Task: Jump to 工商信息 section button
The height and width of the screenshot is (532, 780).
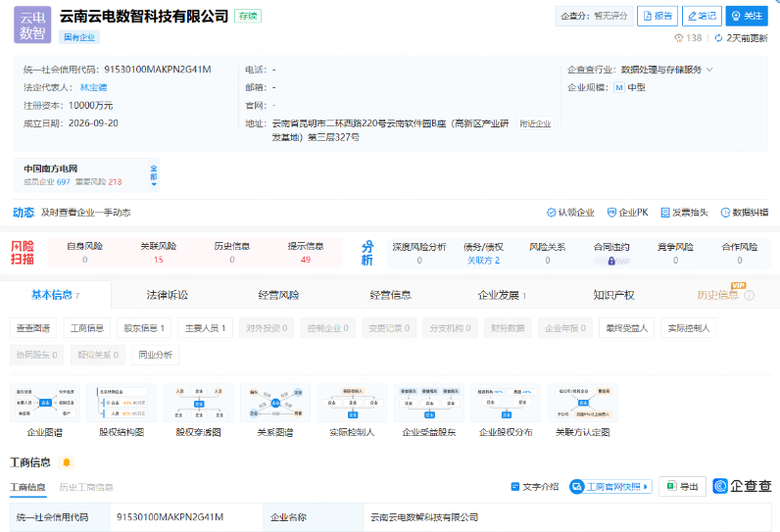Action: 87,328
